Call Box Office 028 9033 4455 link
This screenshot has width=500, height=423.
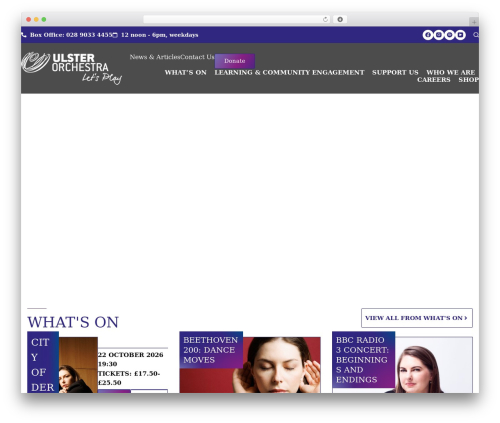71,35
